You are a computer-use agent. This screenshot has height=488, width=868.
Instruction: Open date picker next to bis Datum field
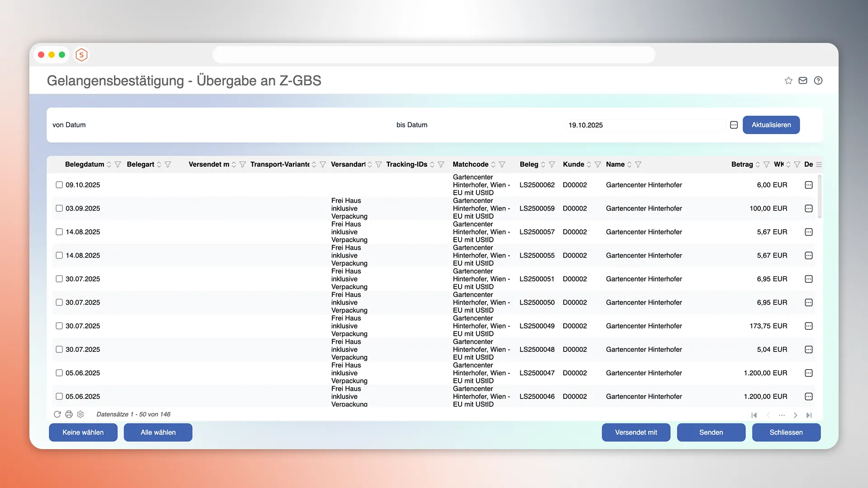click(x=734, y=125)
